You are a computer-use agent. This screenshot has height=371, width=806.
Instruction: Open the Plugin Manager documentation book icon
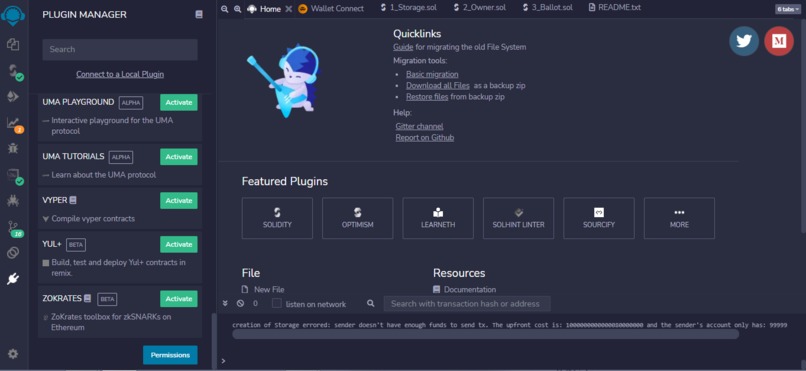click(x=199, y=15)
